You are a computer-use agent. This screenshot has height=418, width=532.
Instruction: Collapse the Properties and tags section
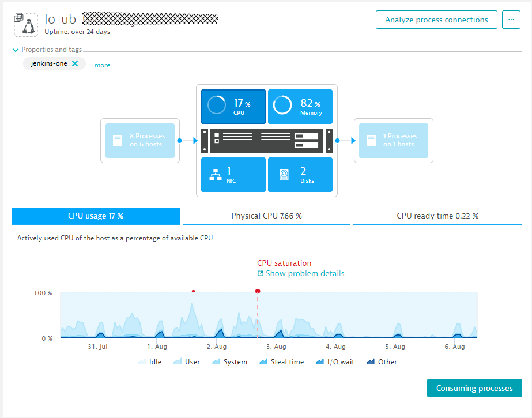(x=16, y=50)
